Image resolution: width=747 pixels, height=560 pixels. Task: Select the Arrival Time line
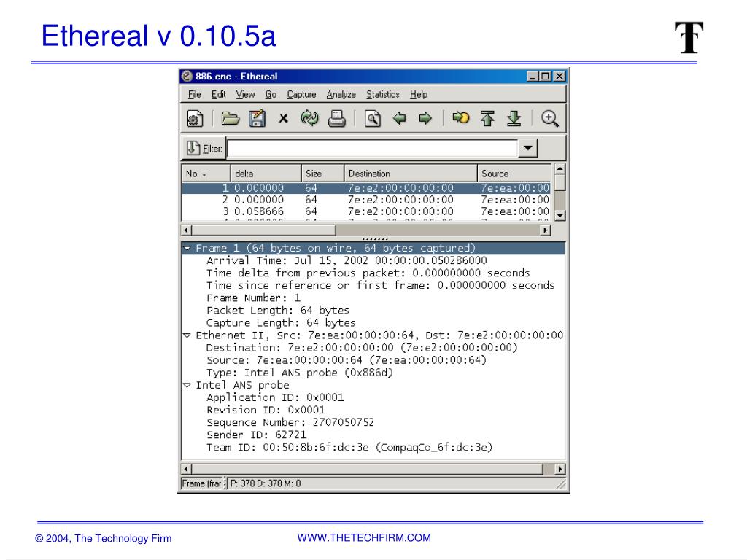(347, 260)
